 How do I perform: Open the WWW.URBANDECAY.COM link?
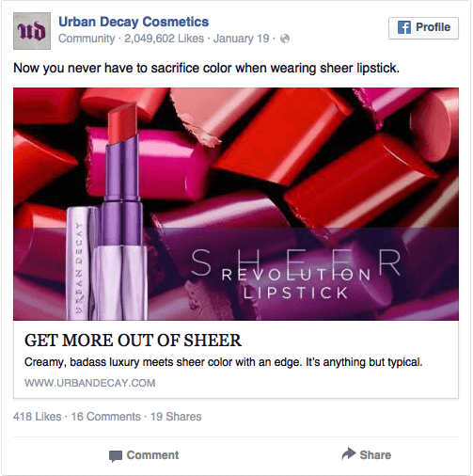(89, 383)
